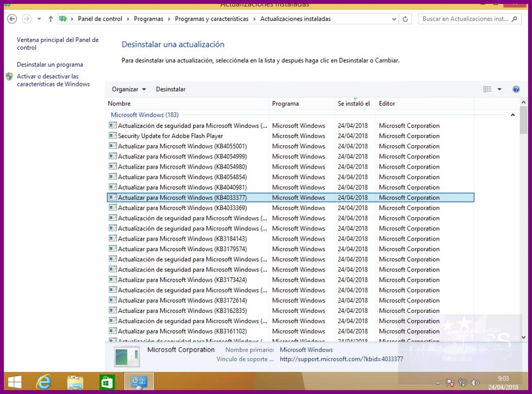This screenshot has width=532, height=394.
Task: Select update KB4054854
Action: (290, 177)
